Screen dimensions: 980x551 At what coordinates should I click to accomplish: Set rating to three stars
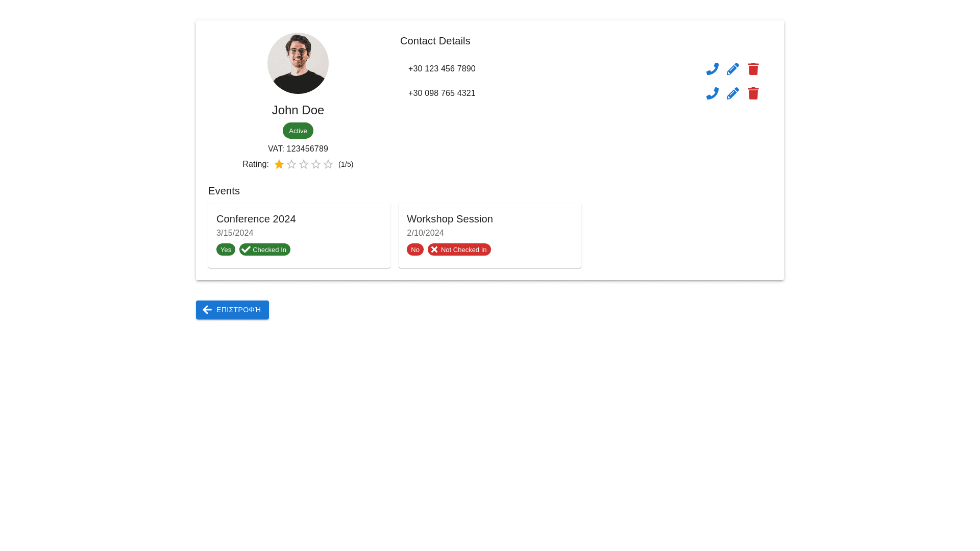[x=304, y=164]
